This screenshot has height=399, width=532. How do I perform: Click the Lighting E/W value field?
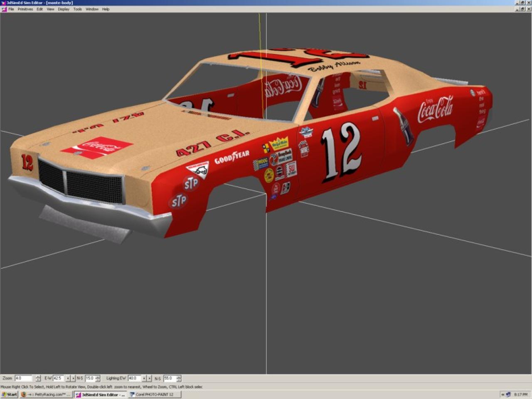134,378
